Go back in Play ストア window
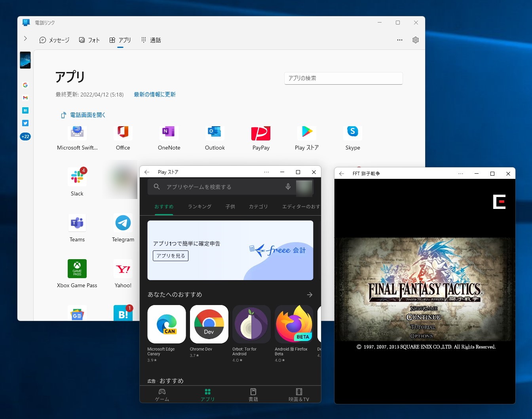This screenshot has height=419, width=532. tap(147, 172)
